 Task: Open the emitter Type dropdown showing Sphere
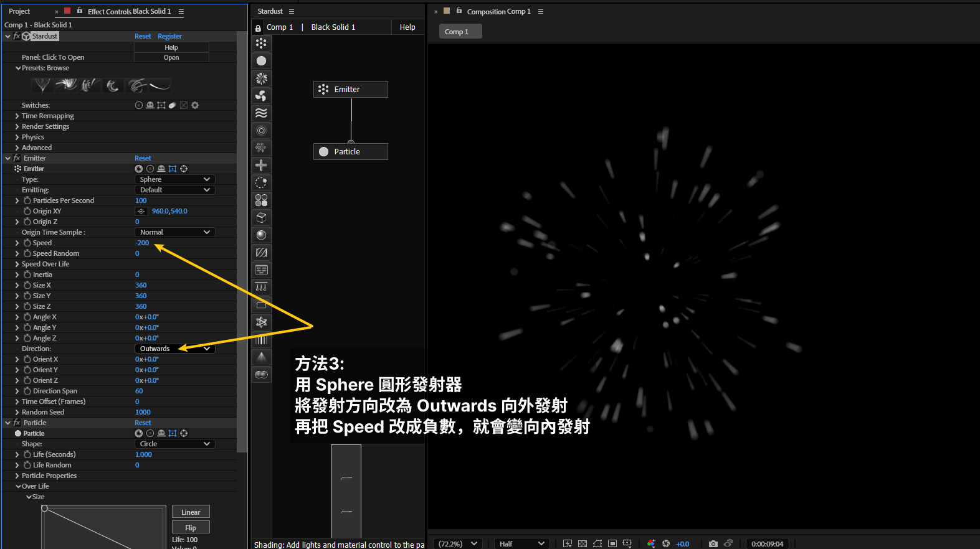[x=174, y=179]
